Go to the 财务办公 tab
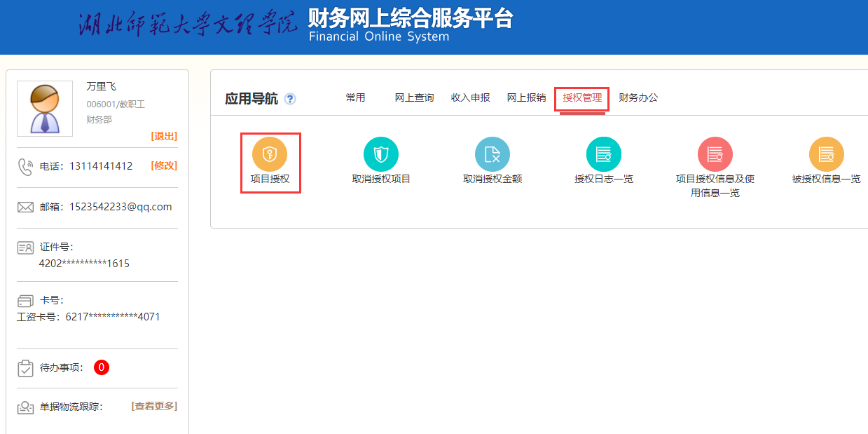Screen dimensions: 868x434 pos(638,97)
